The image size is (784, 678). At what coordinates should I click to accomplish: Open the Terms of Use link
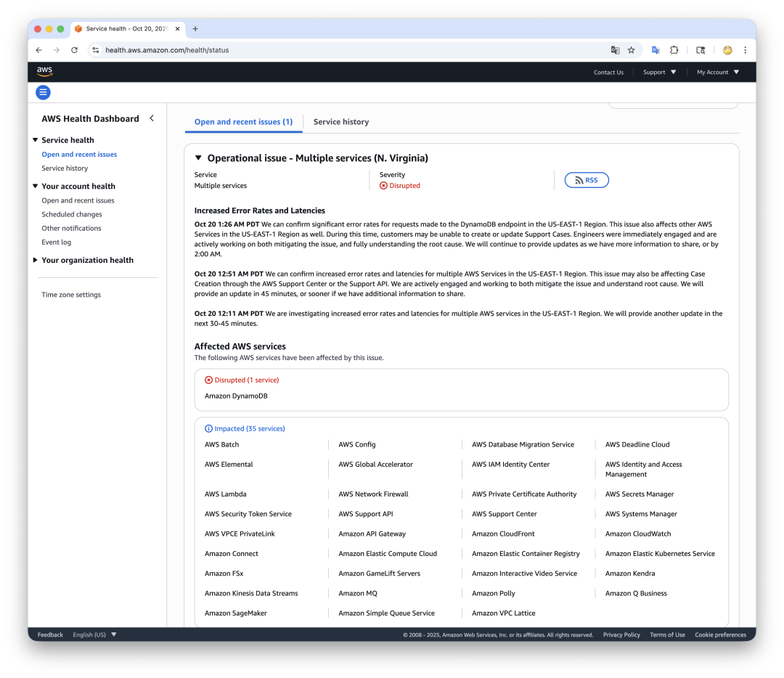pos(668,634)
